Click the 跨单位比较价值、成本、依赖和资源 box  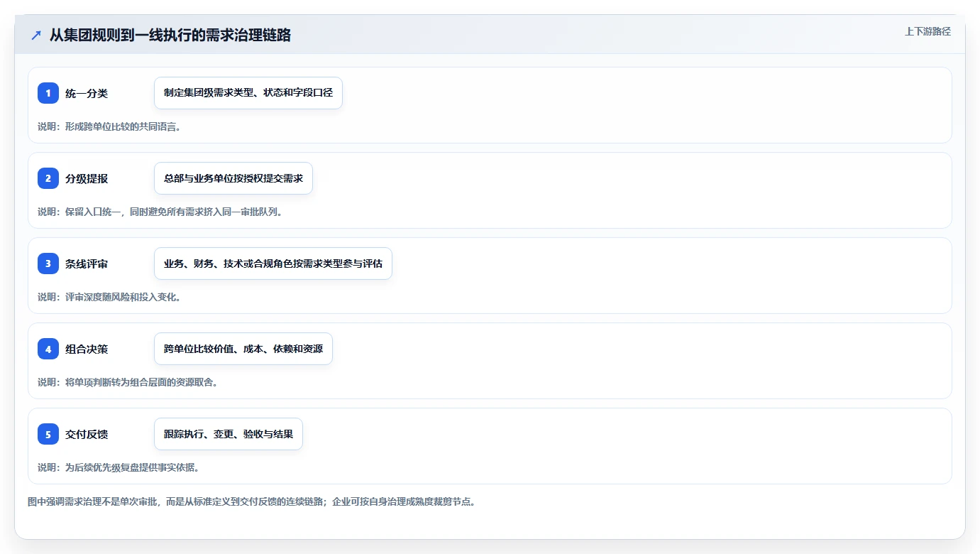(x=243, y=349)
